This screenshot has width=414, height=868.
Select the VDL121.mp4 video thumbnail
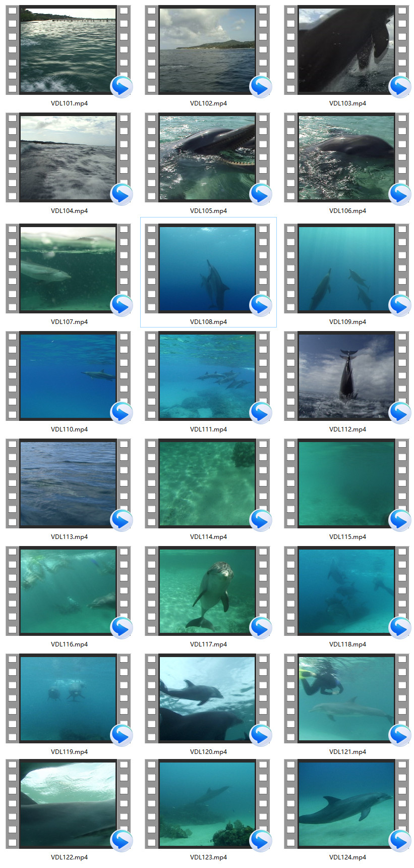pyautogui.click(x=346, y=698)
